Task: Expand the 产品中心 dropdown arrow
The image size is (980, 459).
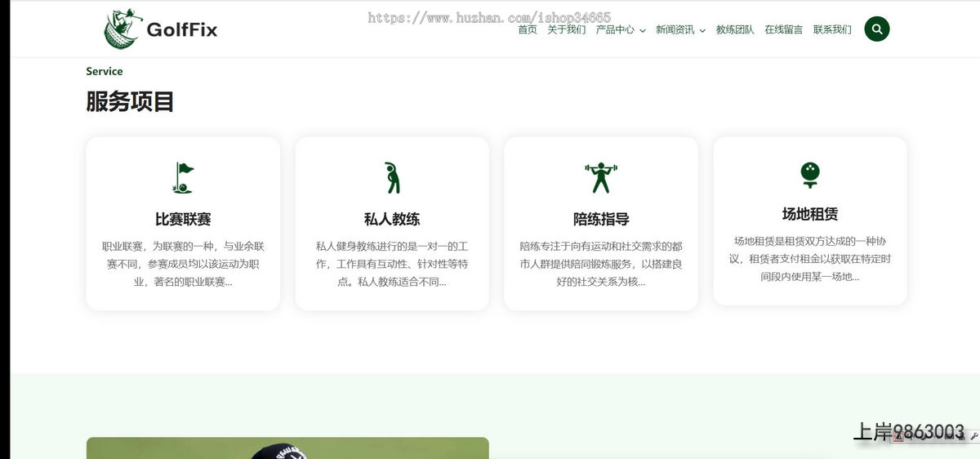Action: click(643, 31)
